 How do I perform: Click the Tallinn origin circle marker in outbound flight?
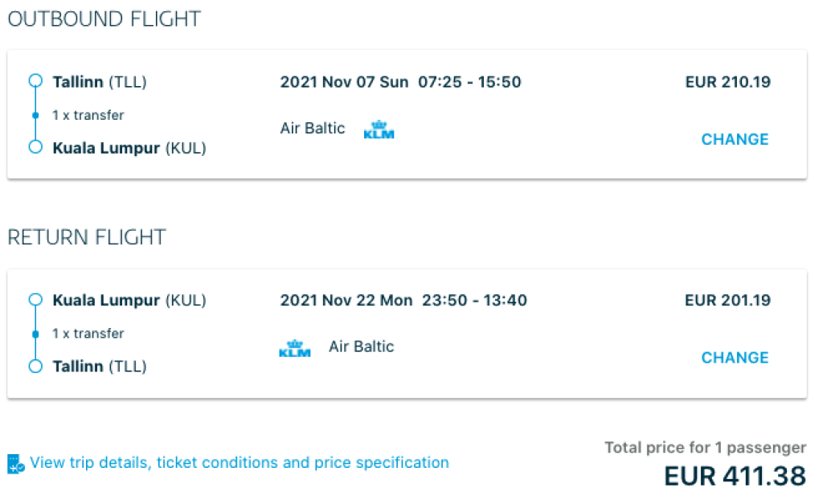35,81
